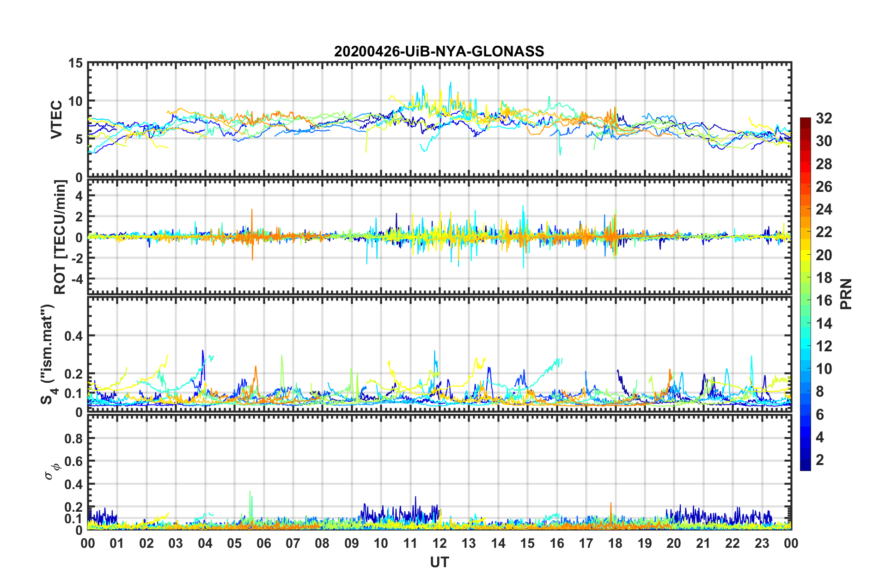Click the ROT y-axis tick -4
Screen dimensions: 879x588
point(77,279)
